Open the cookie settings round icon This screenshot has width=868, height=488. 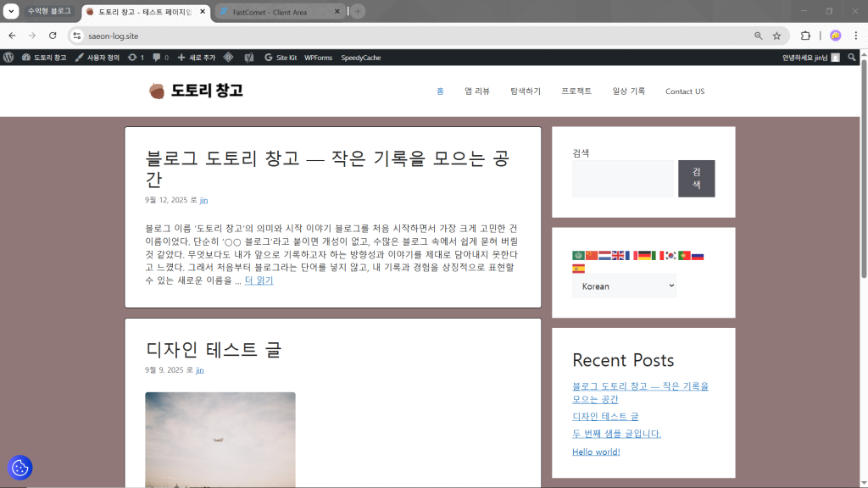19,467
